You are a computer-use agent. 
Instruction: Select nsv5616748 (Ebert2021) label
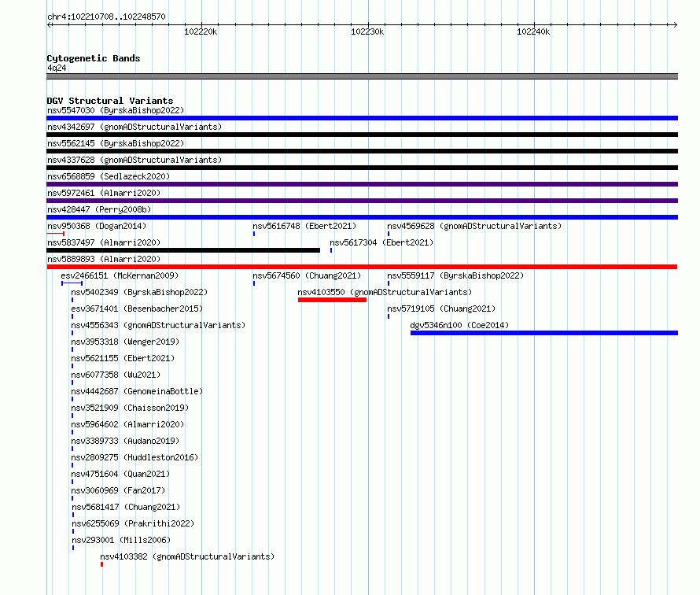(304, 226)
